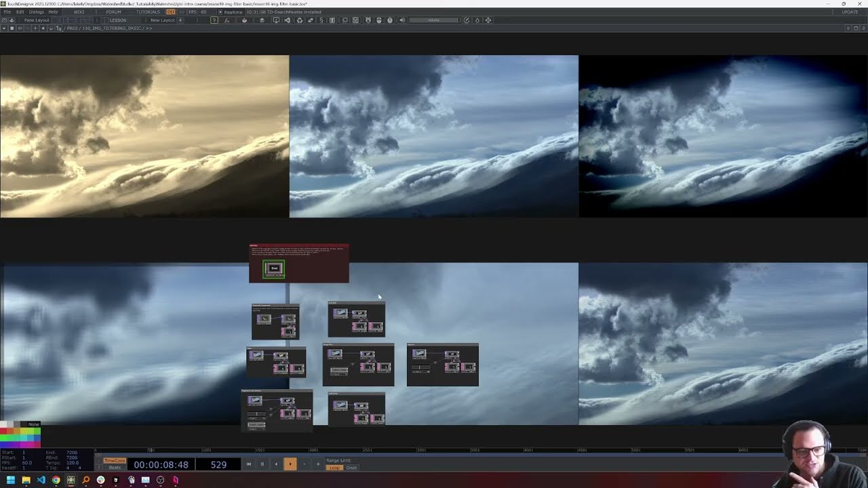Click the None color swatch label

tap(34, 424)
